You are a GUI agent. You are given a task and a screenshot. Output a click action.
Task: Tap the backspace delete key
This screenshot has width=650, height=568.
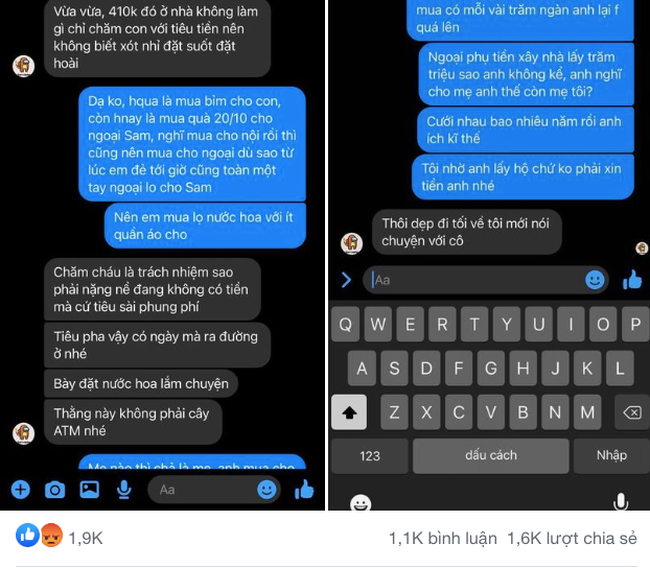pos(632,412)
